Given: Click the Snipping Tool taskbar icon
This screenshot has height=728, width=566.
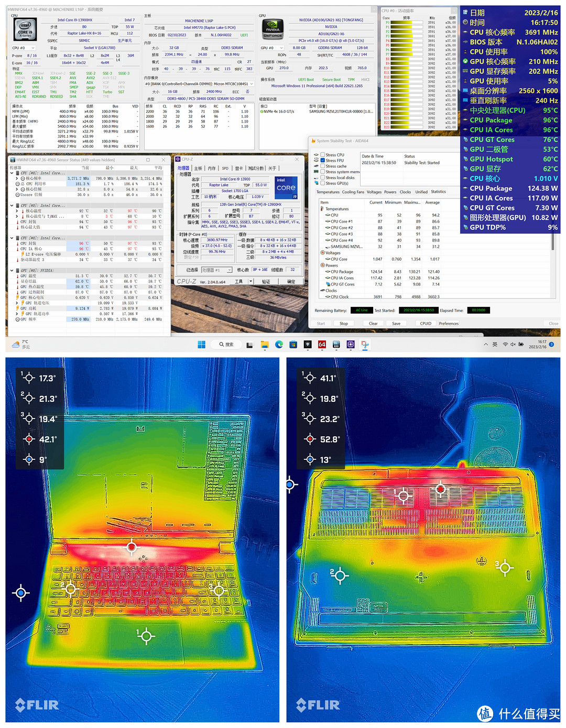Looking at the screenshot, I should 365,344.
